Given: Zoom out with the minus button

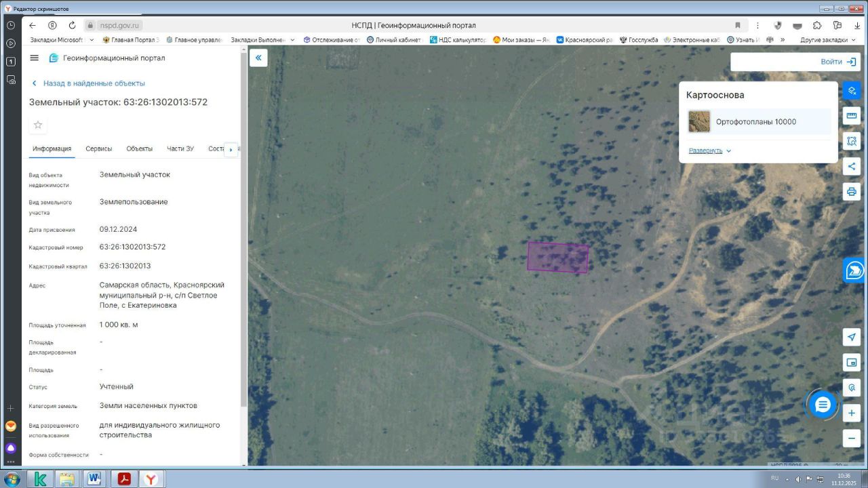Looking at the screenshot, I should pos(852,438).
